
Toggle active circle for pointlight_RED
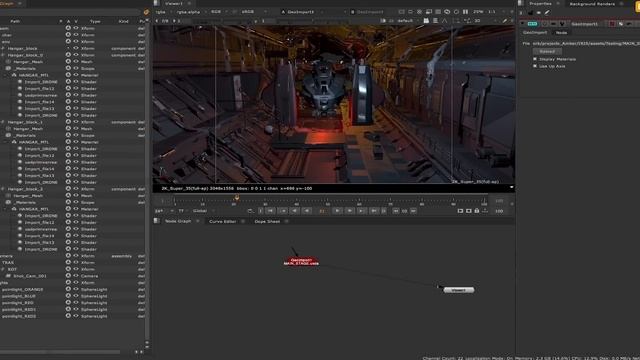[x=68, y=302]
